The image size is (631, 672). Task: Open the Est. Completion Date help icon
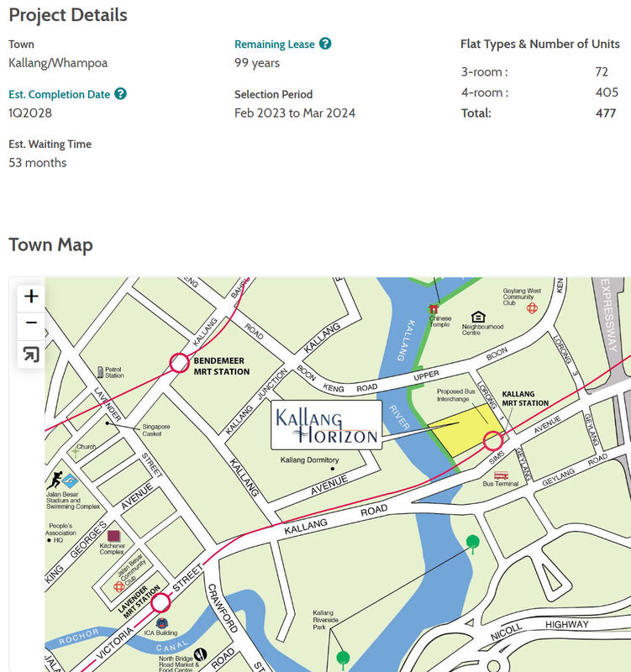[x=120, y=94]
